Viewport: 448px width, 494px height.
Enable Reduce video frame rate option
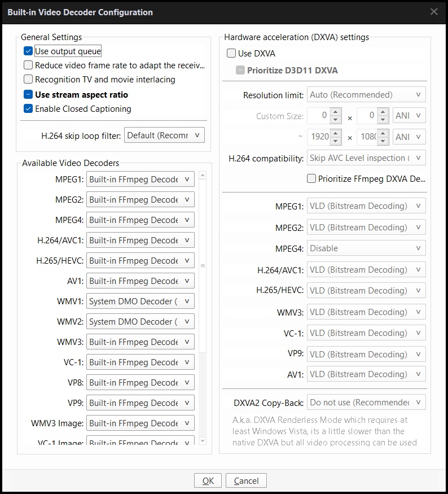click(28, 65)
